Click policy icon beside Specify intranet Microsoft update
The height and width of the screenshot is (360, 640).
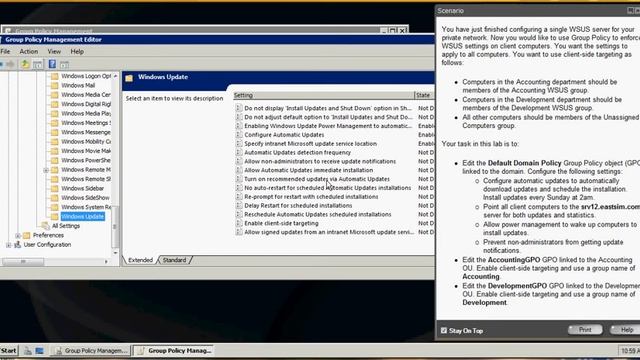click(238, 144)
